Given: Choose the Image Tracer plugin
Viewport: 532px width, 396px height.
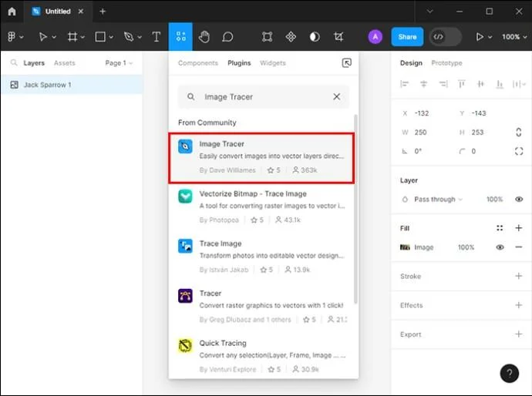Looking at the screenshot, I should tap(261, 158).
